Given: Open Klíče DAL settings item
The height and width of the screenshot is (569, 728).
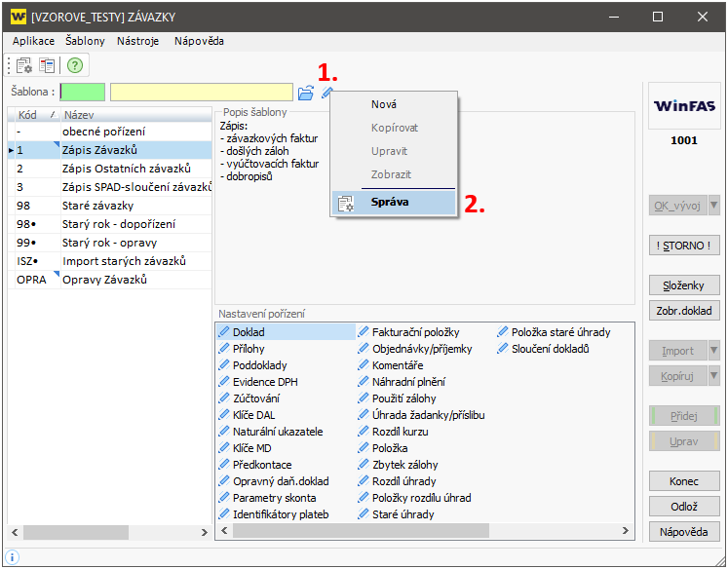Looking at the screenshot, I should click(x=247, y=415).
